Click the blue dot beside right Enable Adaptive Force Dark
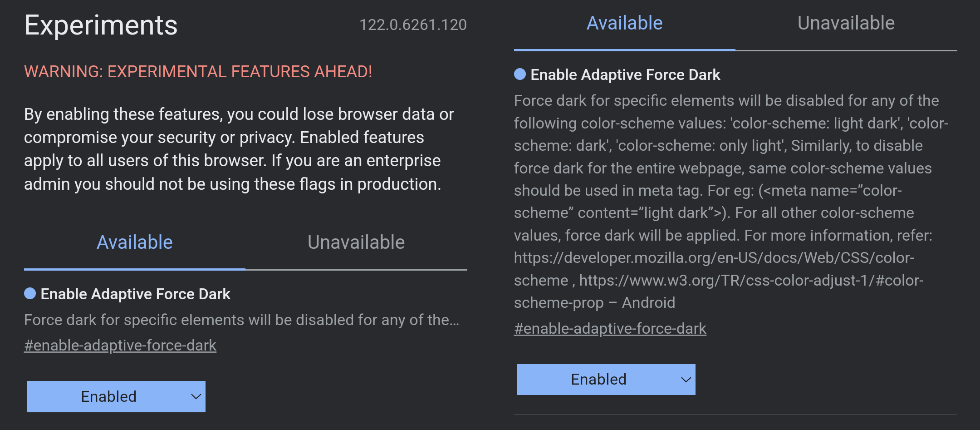 [x=520, y=74]
